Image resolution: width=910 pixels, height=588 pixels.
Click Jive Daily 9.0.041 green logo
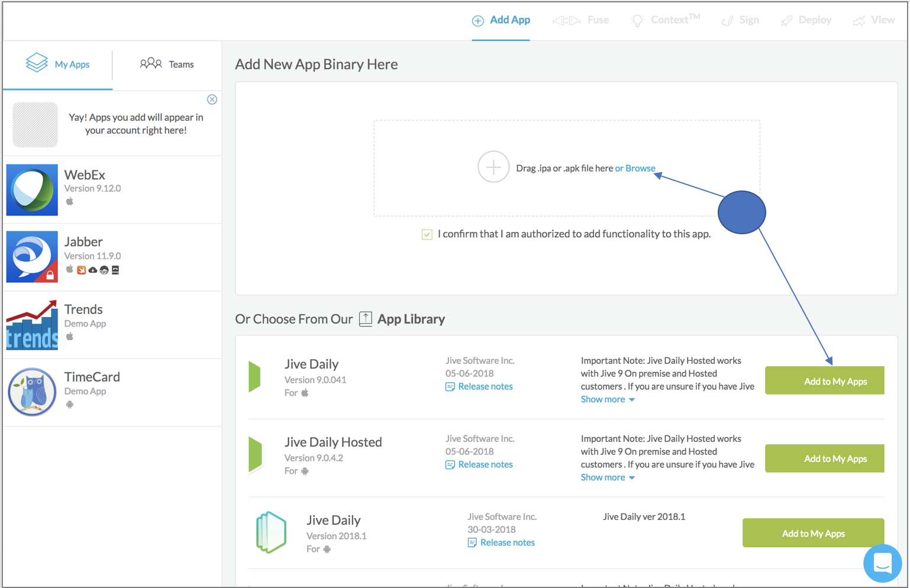[x=255, y=377]
